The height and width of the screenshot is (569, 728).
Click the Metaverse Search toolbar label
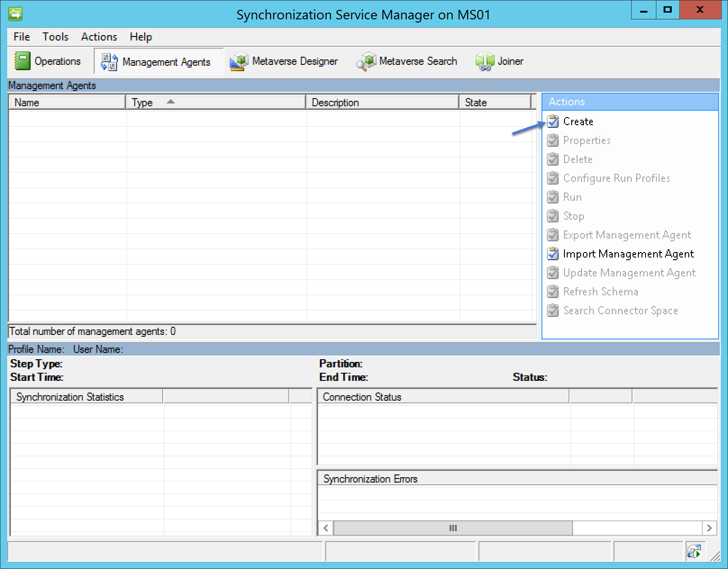(x=418, y=61)
